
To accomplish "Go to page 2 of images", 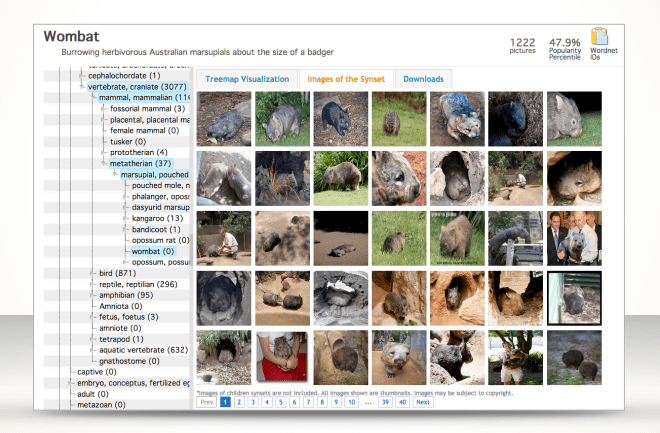I will pyautogui.click(x=239, y=402).
